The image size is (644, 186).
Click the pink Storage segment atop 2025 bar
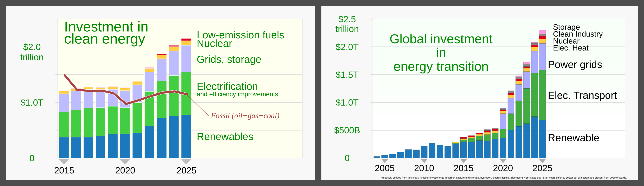click(542, 32)
